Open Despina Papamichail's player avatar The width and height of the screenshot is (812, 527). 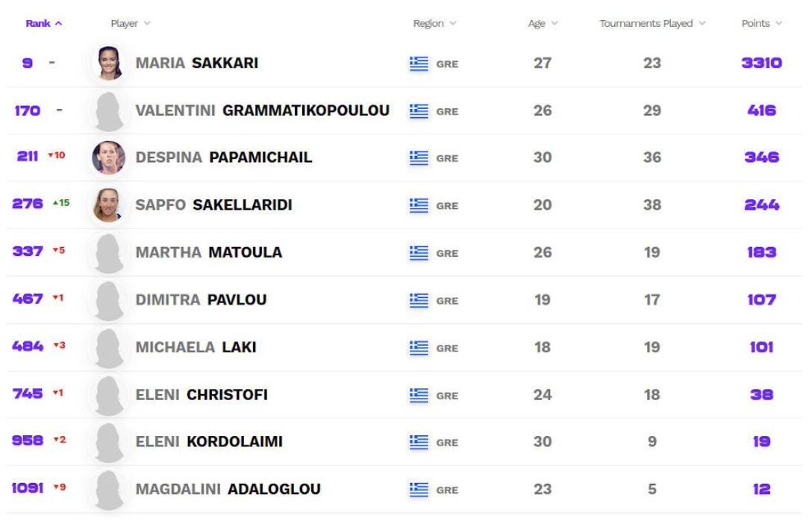109,158
